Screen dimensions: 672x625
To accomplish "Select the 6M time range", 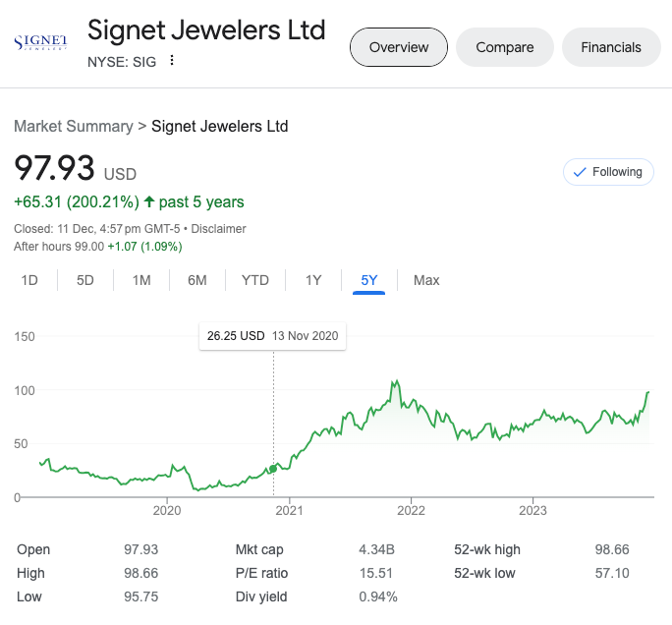I will [x=197, y=280].
